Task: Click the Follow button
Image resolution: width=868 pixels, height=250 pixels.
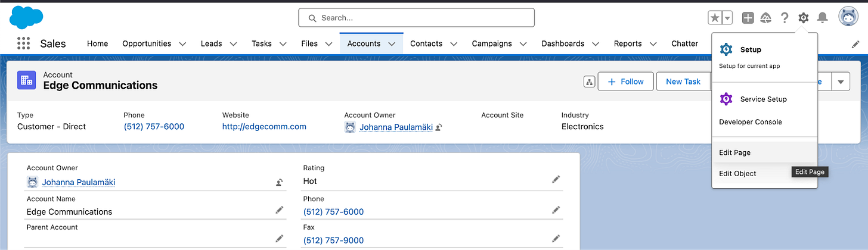Action: (x=625, y=82)
